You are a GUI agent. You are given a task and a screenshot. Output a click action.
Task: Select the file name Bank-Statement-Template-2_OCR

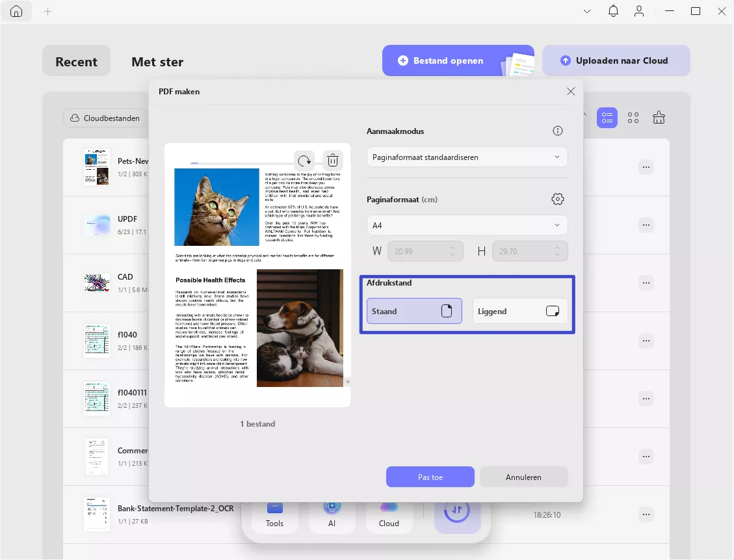point(176,509)
